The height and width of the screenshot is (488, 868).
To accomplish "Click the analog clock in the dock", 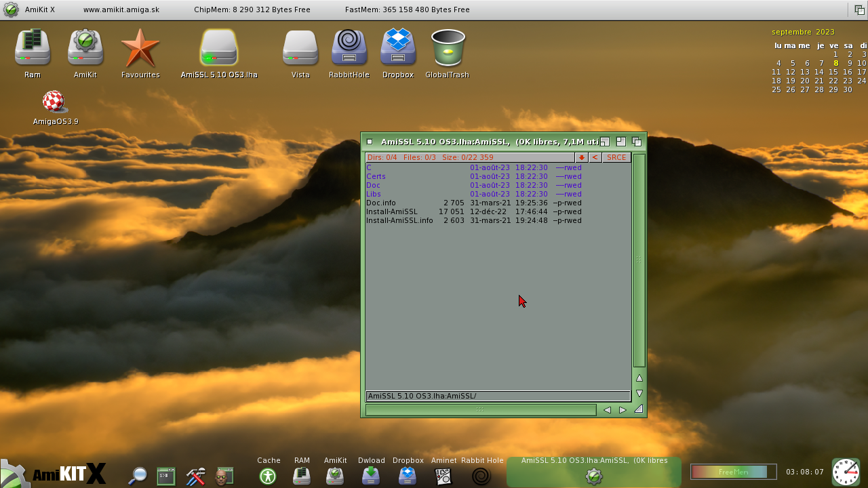I will point(846,472).
